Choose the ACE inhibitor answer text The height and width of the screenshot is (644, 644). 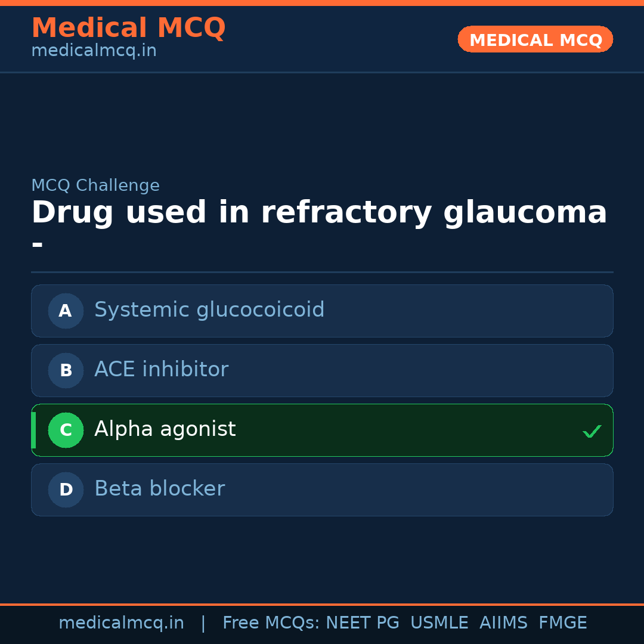point(161,370)
